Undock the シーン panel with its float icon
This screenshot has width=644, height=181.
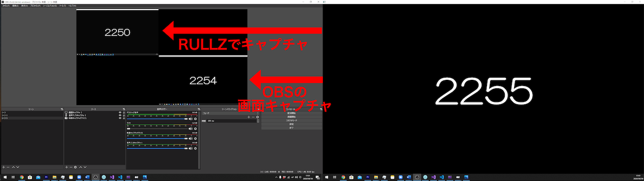pyautogui.click(x=62, y=109)
